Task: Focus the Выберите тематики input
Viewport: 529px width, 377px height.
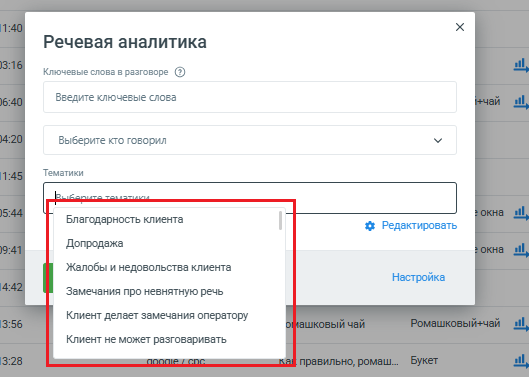Action: (x=250, y=198)
